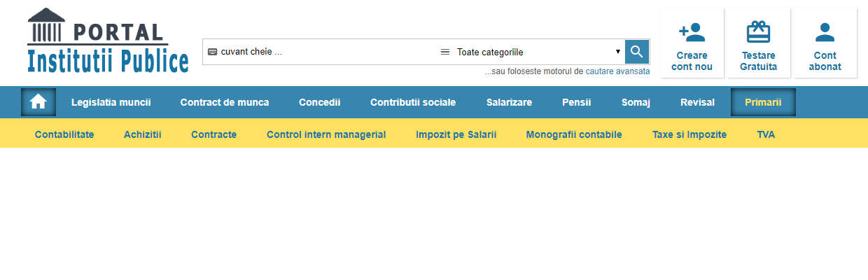Viewport: 868px width, 280px height.
Task: Click the category dropdown arrow
Action: pos(617,52)
